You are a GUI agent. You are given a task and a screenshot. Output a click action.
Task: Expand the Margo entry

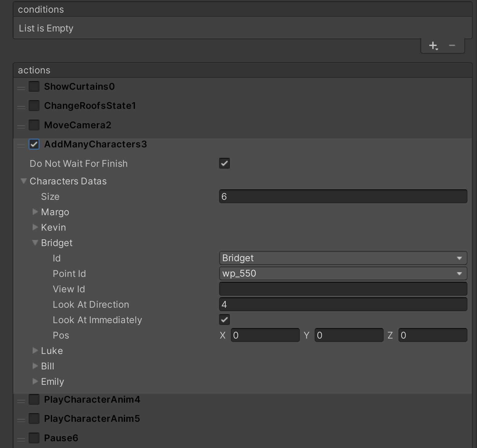[35, 212]
